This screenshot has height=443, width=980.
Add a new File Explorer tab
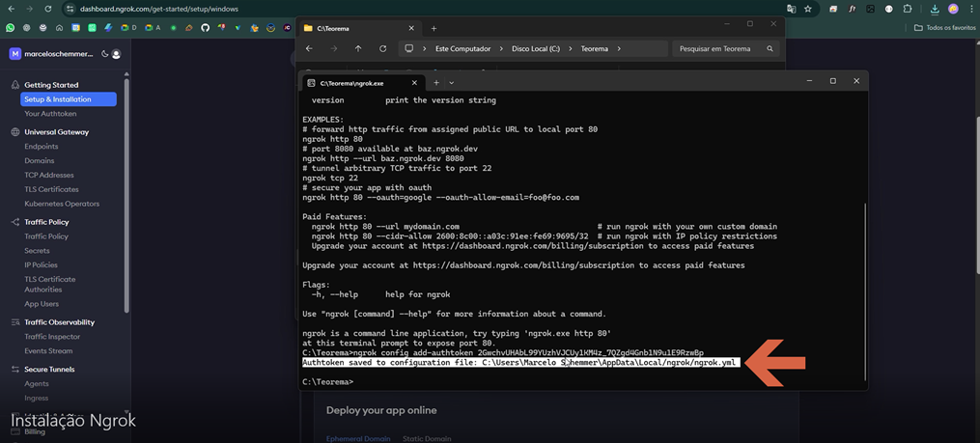click(434, 28)
